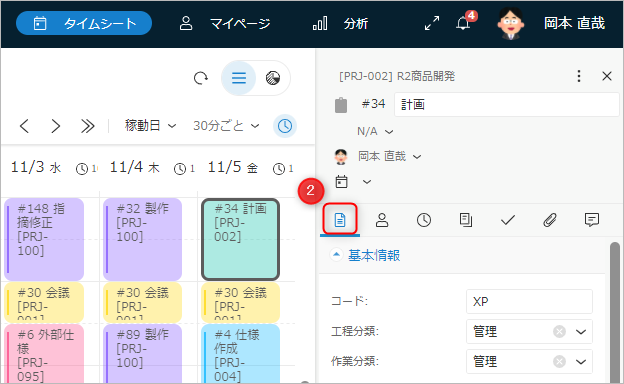Select the #4 仕様作成 entry
Image resolution: width=624 pixels, height=384 pixels.
click(x=240, y=354)
